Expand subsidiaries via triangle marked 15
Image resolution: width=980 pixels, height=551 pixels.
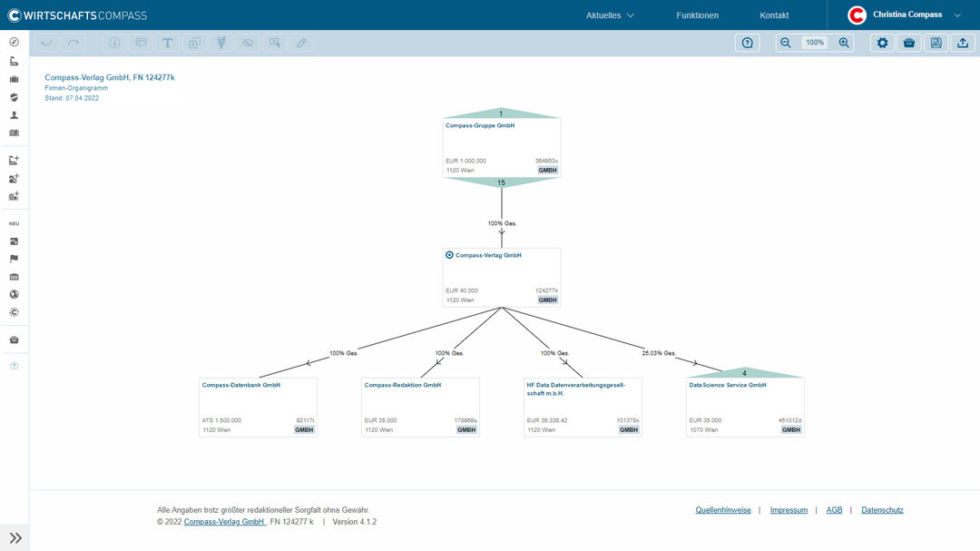[501, 182]
